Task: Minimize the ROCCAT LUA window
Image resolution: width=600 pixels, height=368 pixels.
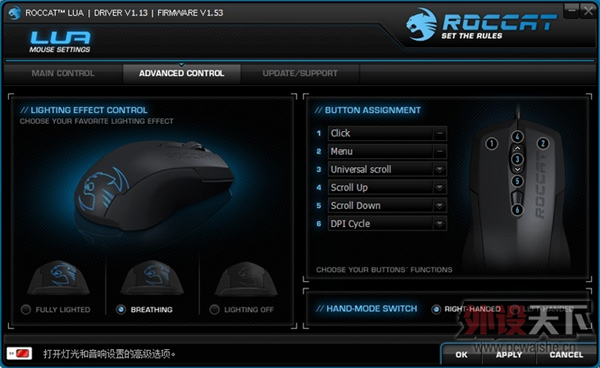Action: point(572,11)
